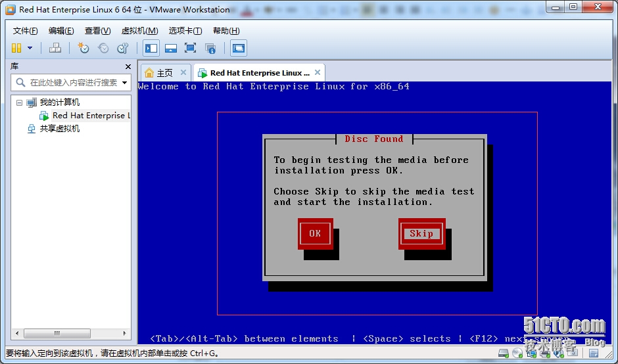Revert to snapshot clock-arrow icon

point(103,48)
